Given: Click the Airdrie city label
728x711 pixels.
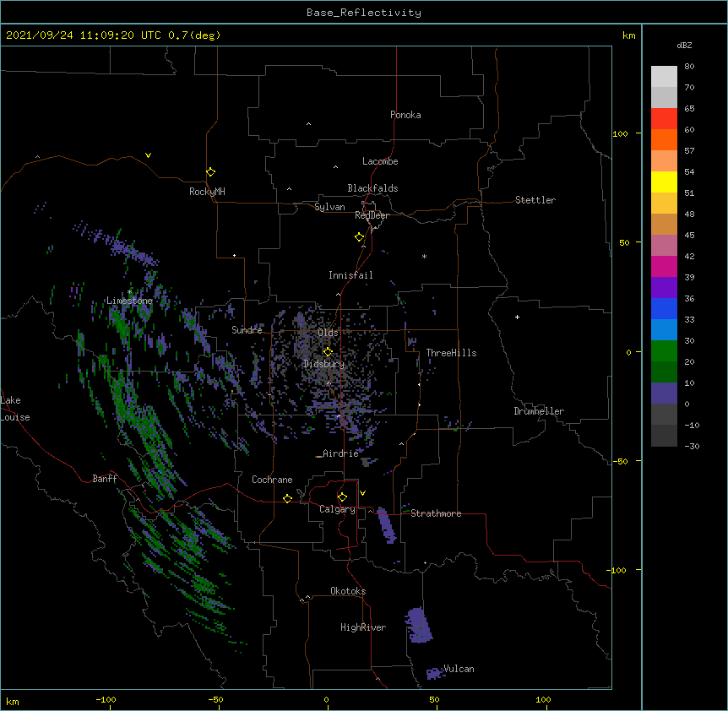Looking at the screenshot, I should click(340, 453).
